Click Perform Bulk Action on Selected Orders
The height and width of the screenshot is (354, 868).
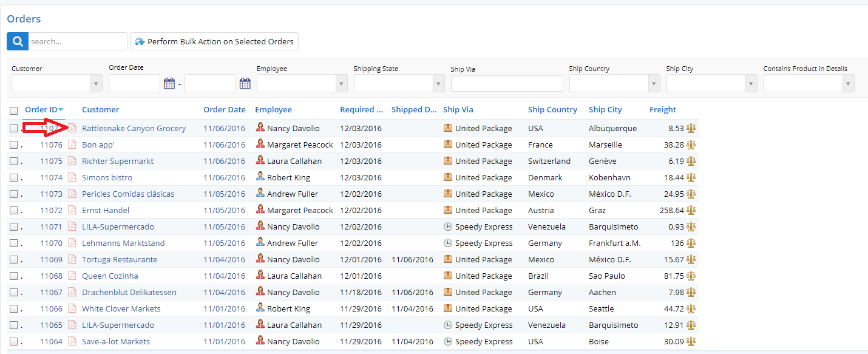(x=214, y=41)
